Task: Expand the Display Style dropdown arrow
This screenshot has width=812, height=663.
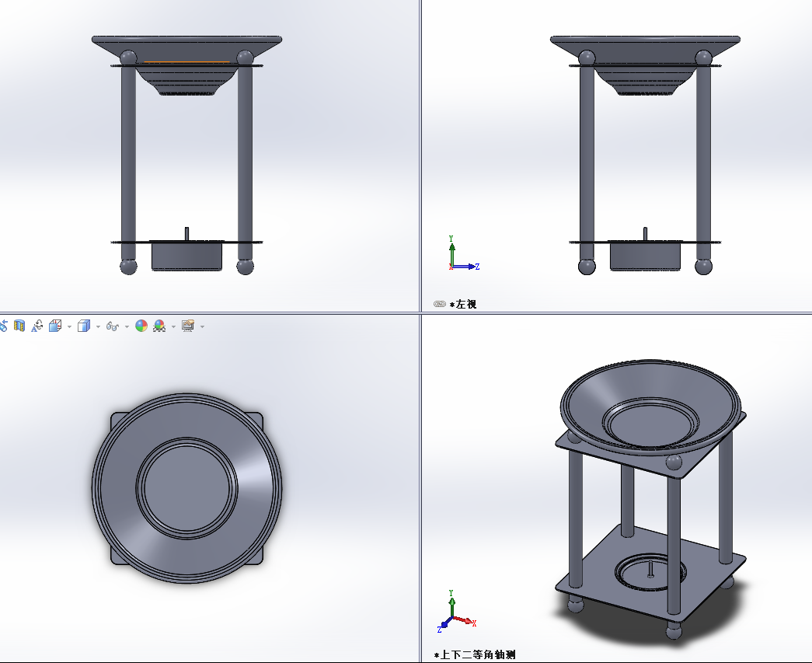Action: pos(98,327)
